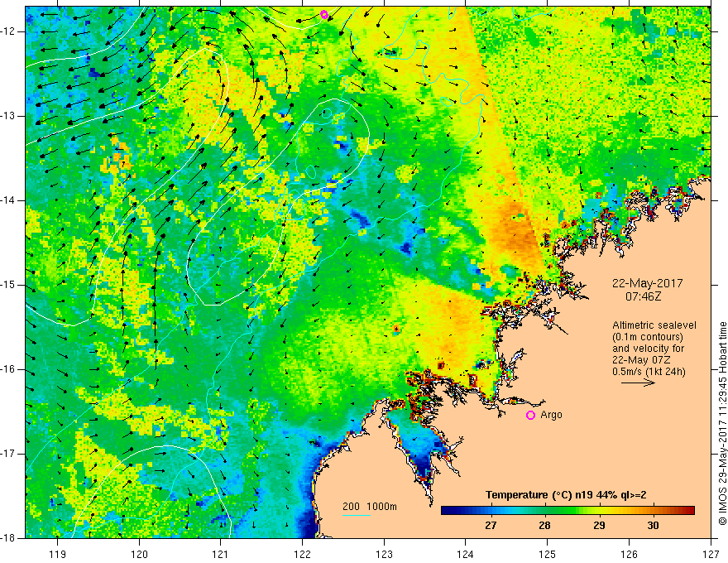Click the magenta Argo float circle at the top of the map
The image size is (728, 563).
[x=324, y=14]
